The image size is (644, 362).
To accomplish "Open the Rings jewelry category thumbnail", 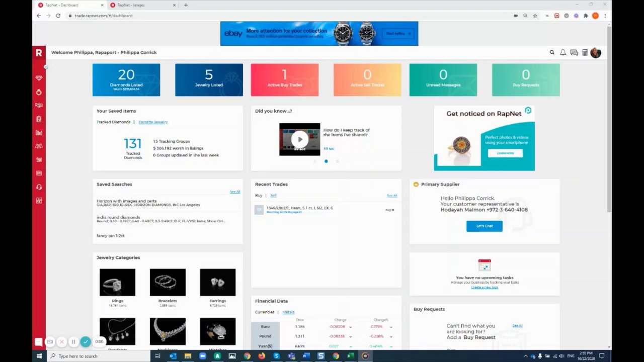I will pos(117,282).
